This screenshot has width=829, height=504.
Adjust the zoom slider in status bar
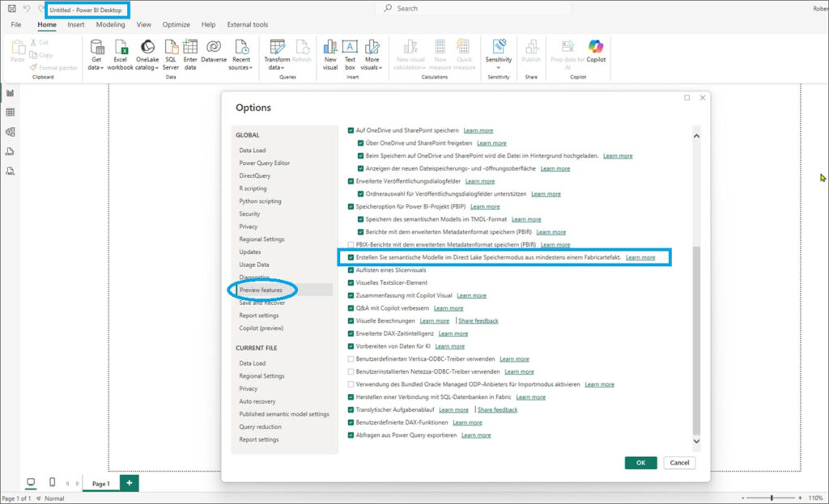coord(772,498)
